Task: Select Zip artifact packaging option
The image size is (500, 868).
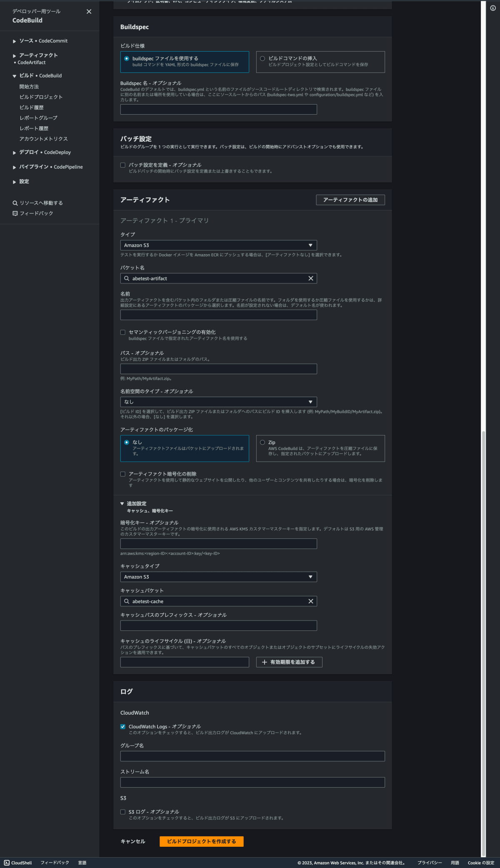Action: pos(262,443)
